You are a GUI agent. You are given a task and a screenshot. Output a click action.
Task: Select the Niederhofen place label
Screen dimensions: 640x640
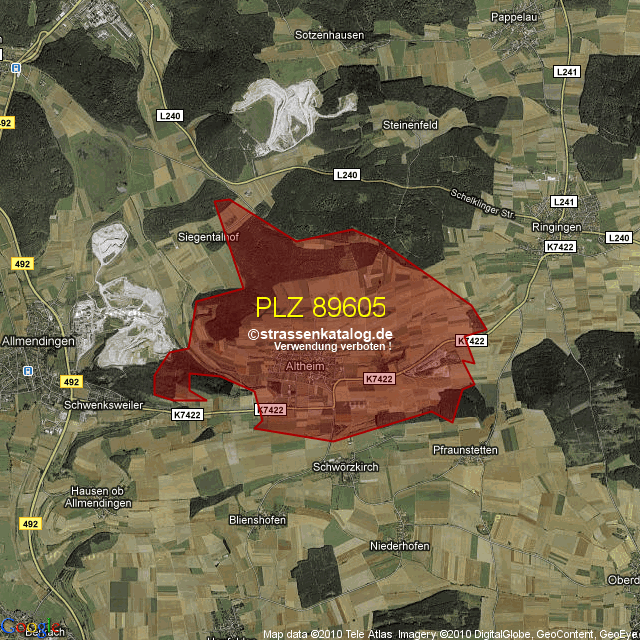(399, 546)
